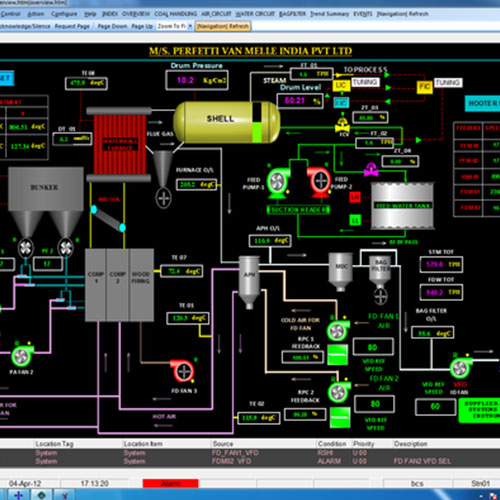Viewport: 500px width, 500px height.
Task: Click the red FD FAN 3 blower icon
Action: click(182, 371)
